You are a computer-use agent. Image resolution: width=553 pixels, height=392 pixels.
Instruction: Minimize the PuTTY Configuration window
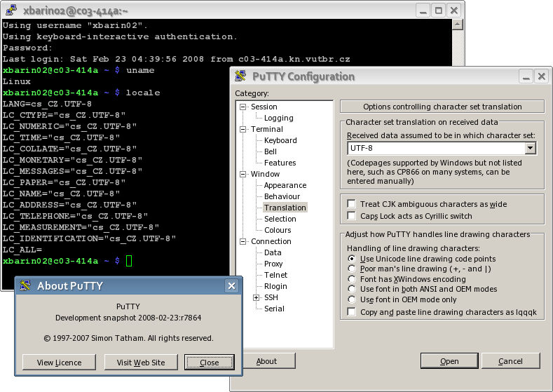pyautogui.click(x=526, y=76)
